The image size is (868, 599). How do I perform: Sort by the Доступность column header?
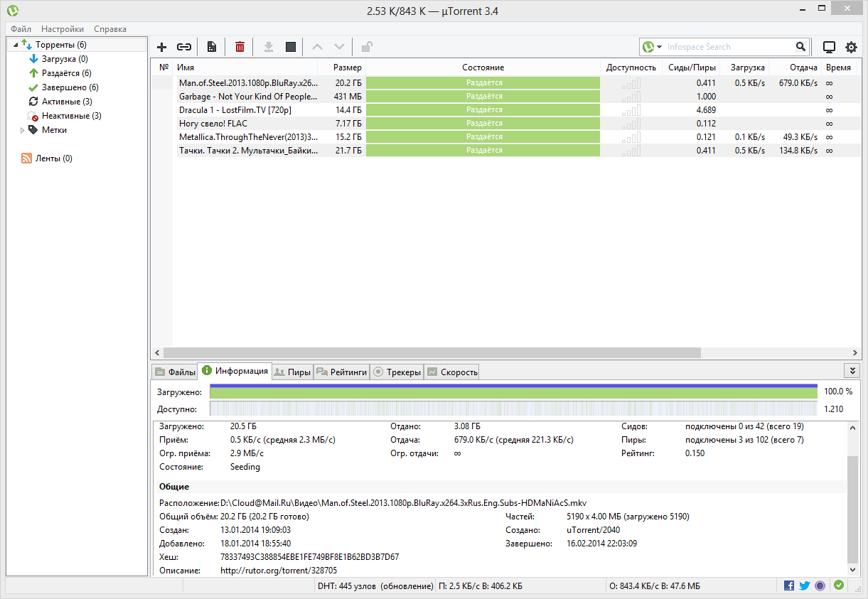point(631,68)
